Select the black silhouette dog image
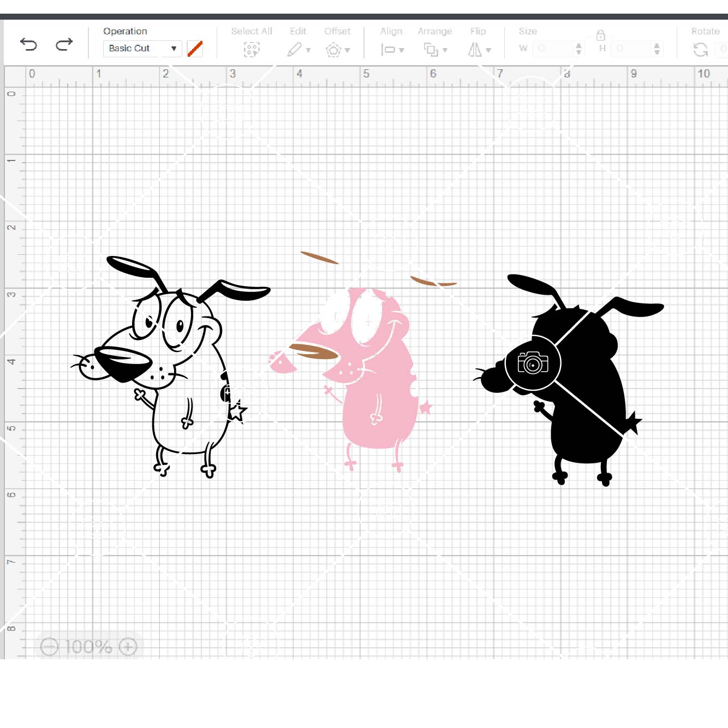 [569, 380]
